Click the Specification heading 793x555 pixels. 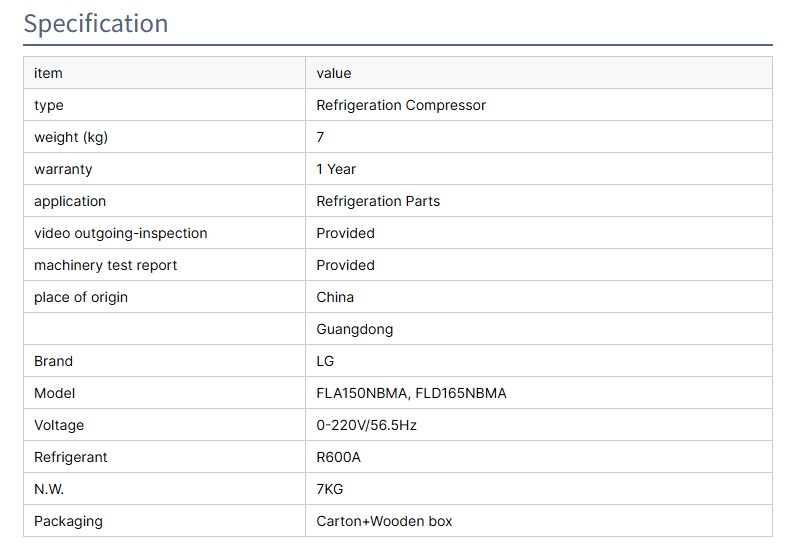[96, 23]
